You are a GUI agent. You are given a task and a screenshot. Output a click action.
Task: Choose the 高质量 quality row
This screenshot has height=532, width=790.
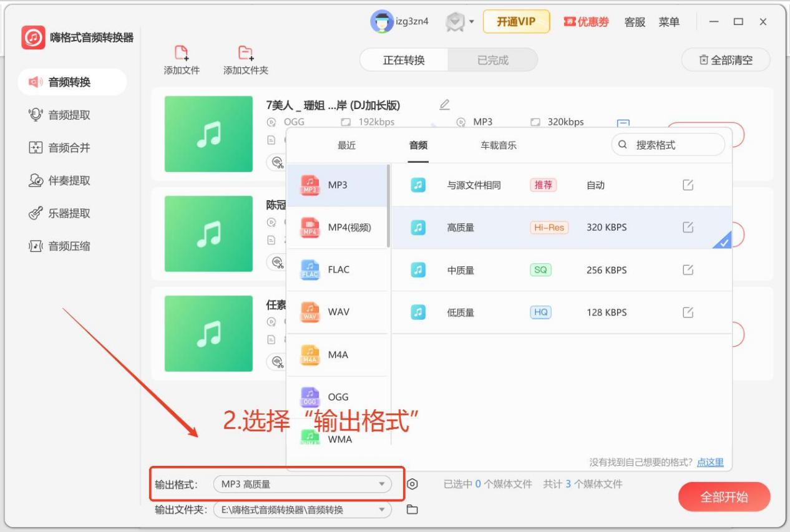[x=562, y=228]
